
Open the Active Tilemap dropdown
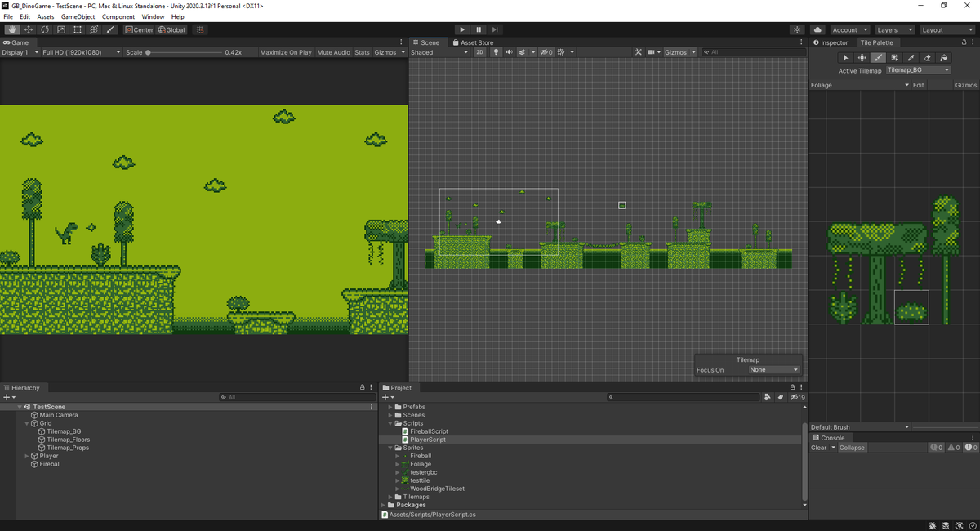pos(918,69)
